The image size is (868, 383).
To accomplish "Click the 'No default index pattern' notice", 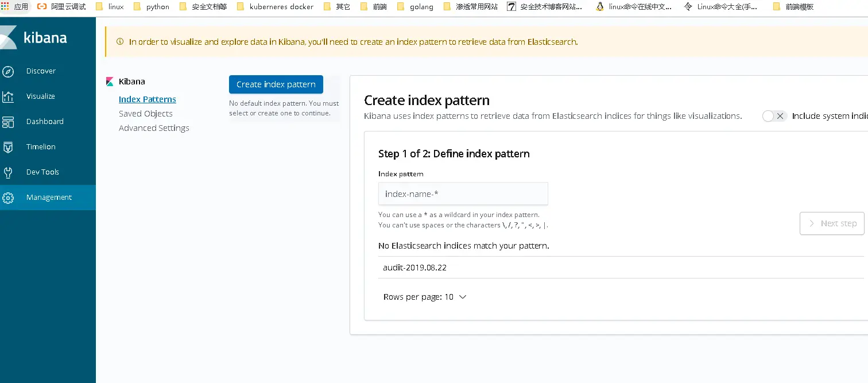I will pos(284,109).
